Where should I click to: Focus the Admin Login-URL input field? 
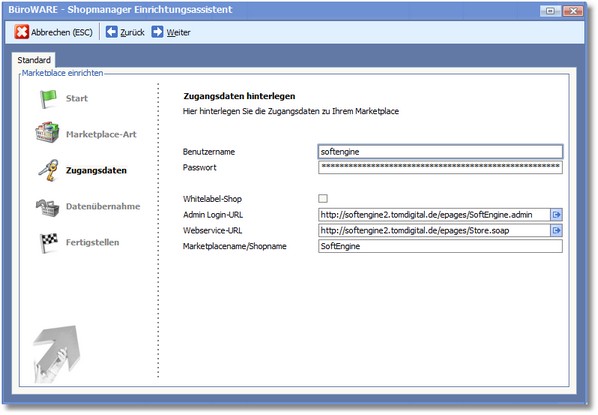coord(434,215)
